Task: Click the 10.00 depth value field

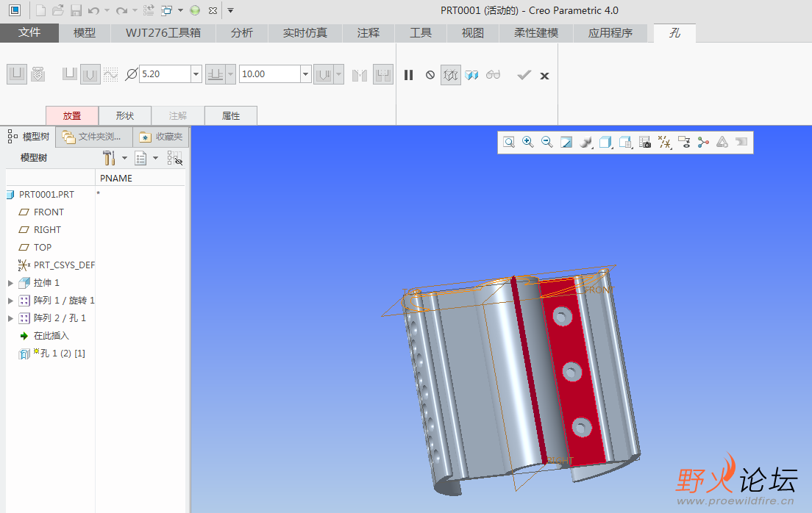Action: (x=270, y=74)
